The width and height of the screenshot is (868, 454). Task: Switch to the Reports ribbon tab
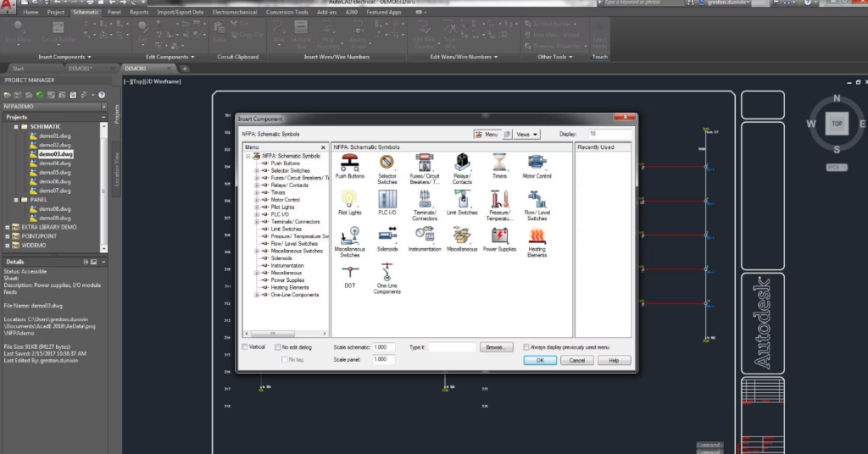139,12
